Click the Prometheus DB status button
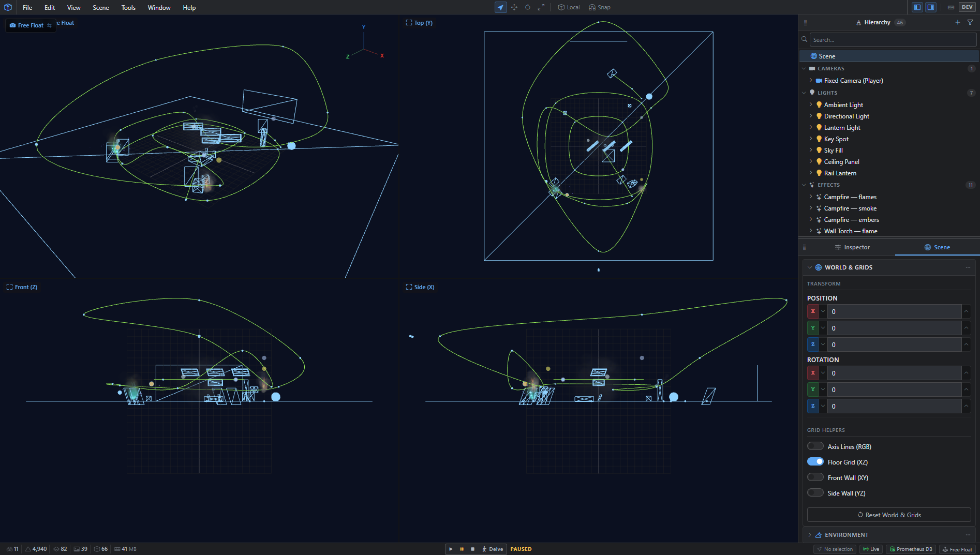This screenshot has height=555, width=980. [911, 549]
